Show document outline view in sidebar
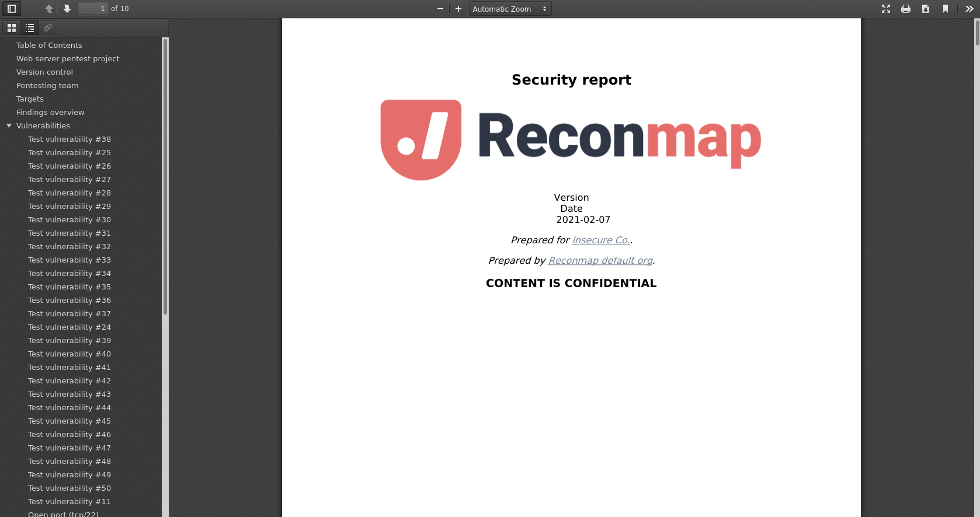 tap(30, 27)
